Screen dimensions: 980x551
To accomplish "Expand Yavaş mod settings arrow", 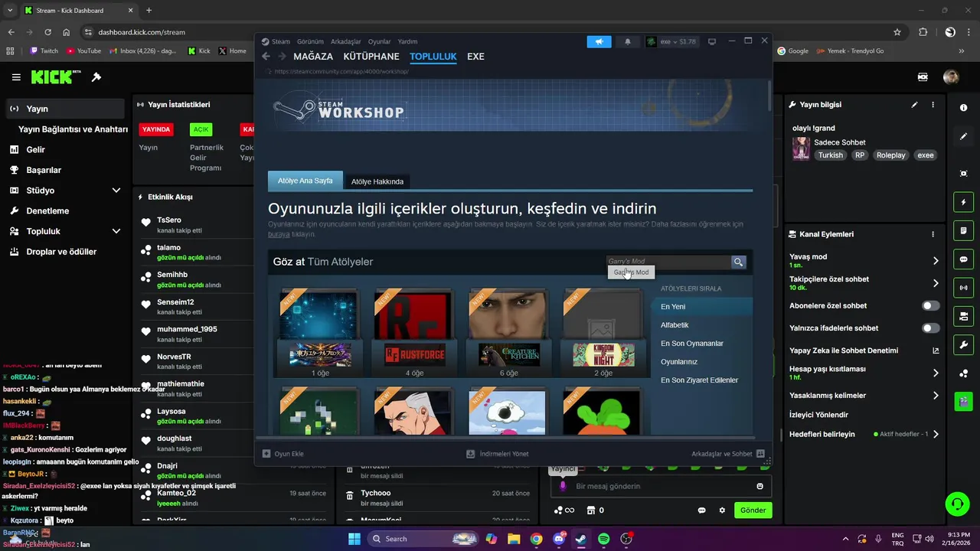I will coord(936,261).
